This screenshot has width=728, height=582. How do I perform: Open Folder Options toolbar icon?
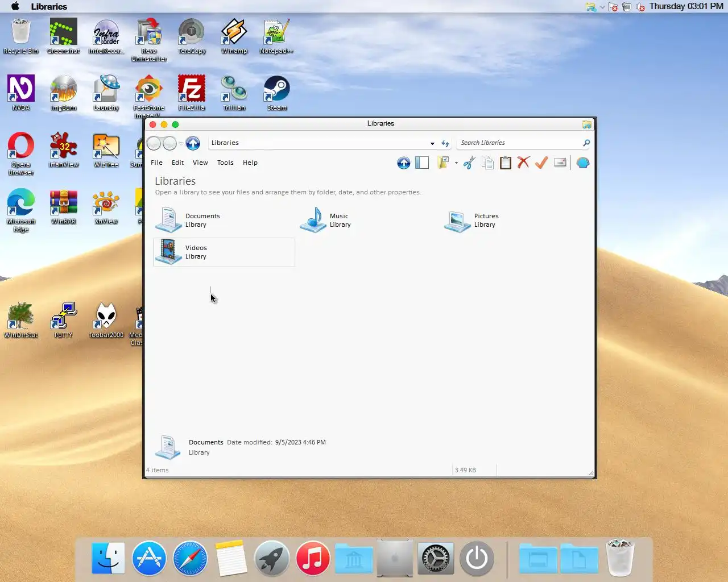tap(443, 163)
